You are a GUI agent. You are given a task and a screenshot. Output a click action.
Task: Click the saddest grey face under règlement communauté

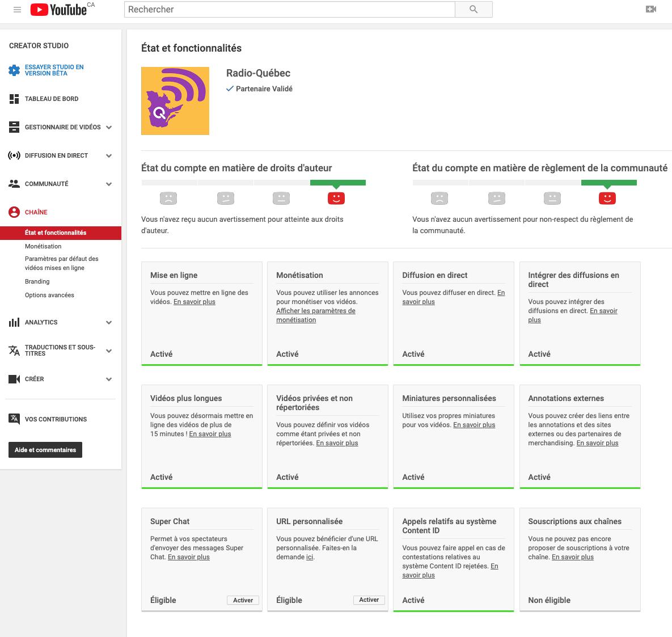pyautogui.click(x=439, y=198)
